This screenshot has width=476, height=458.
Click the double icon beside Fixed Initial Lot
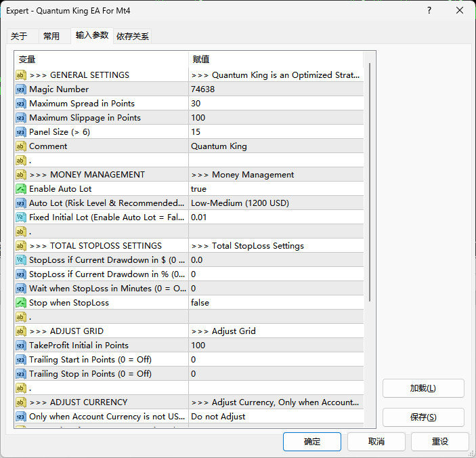pyautogui.click(x=21, y=217)
